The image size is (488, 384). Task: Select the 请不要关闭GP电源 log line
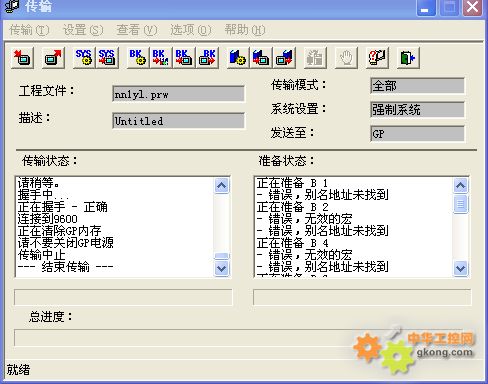tap(66, 243)
